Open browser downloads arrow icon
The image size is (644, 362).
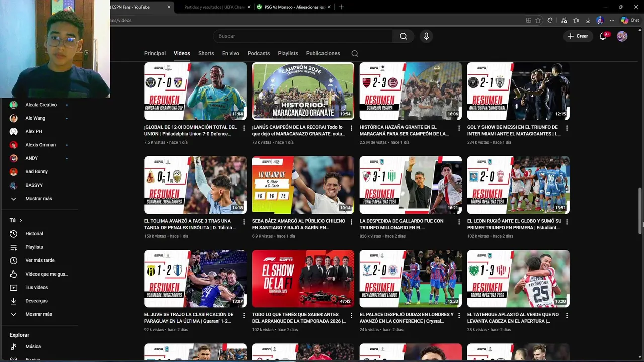pyautogui.click(x=588, y=20)
